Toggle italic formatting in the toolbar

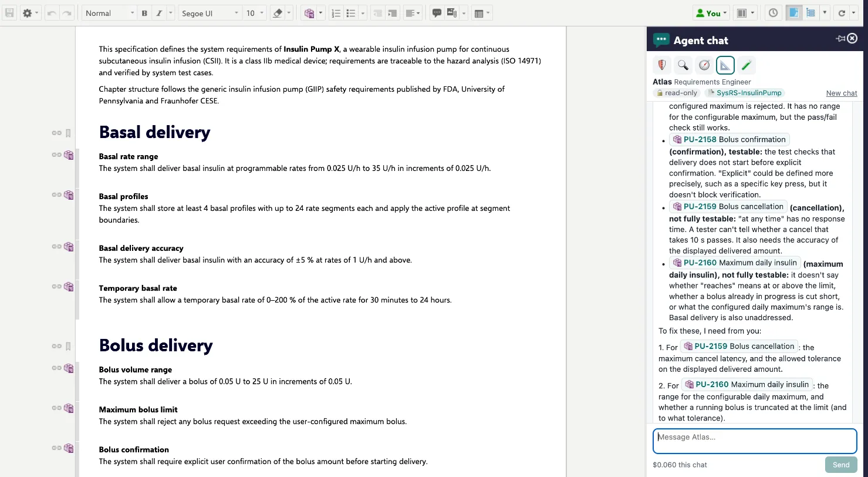(158, 13)
